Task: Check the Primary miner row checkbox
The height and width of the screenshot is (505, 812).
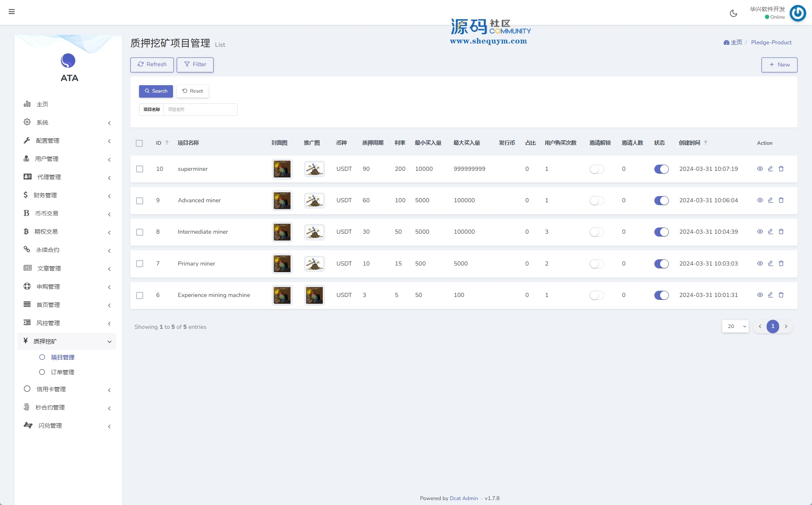Action: pyautogui.click(x=140, y=264)
